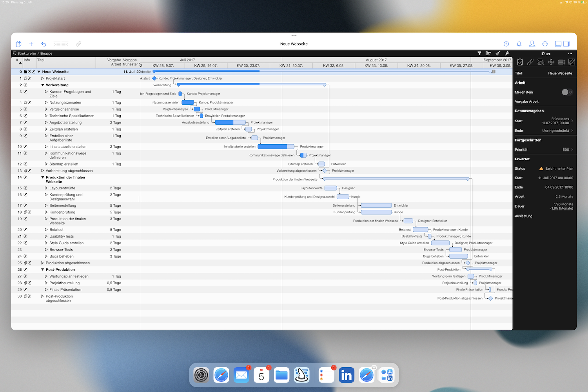This screenshot has height=392, width=588.
Task: Toggle the Meilenstein switch
Action: point(566,92)
